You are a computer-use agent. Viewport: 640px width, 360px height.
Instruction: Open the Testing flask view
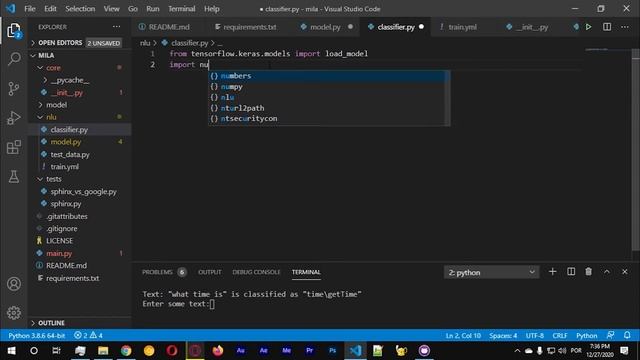(13, 176)
